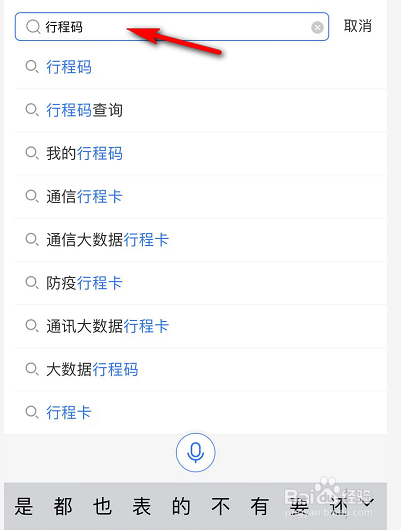Image resolution: width=401 pixels, height=530 pixels.
Task: Tap magnifier icon beside 行程码查询
Action: (32, 110)
